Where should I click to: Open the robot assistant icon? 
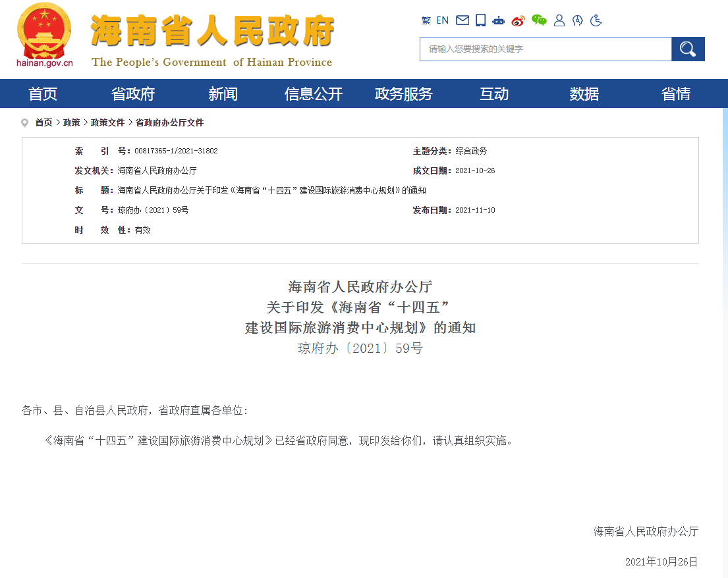(499, 20)
